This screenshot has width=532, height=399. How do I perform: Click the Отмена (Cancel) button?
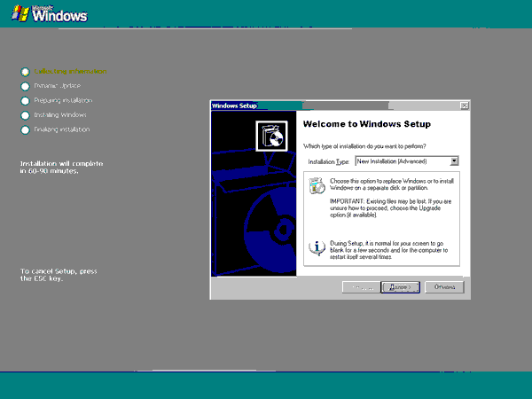[x=444, y=287]
